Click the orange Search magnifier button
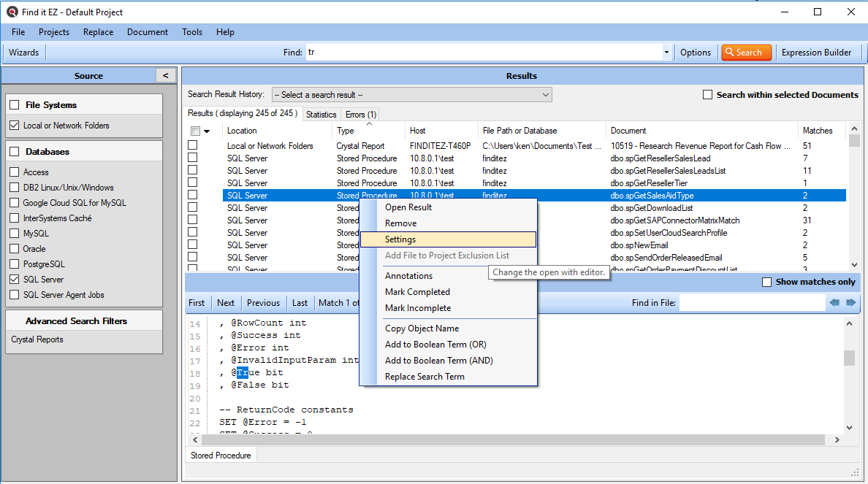The width and height of the screenshot is (868, 484). coord(745,52)
